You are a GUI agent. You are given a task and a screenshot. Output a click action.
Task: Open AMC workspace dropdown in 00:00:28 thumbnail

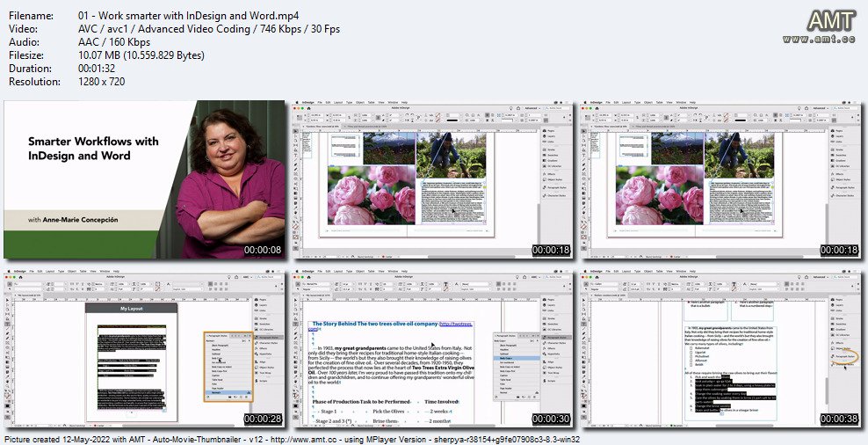248,277
